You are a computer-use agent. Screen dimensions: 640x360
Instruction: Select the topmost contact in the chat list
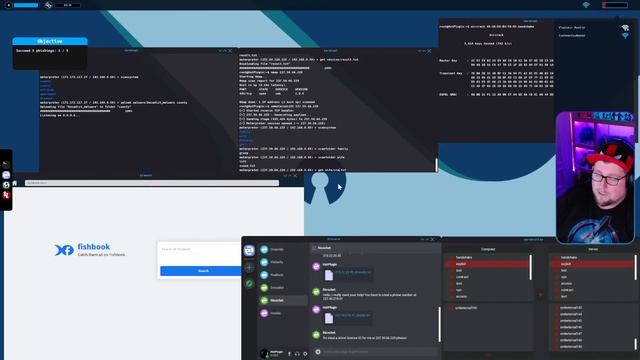tap(283, 249)
